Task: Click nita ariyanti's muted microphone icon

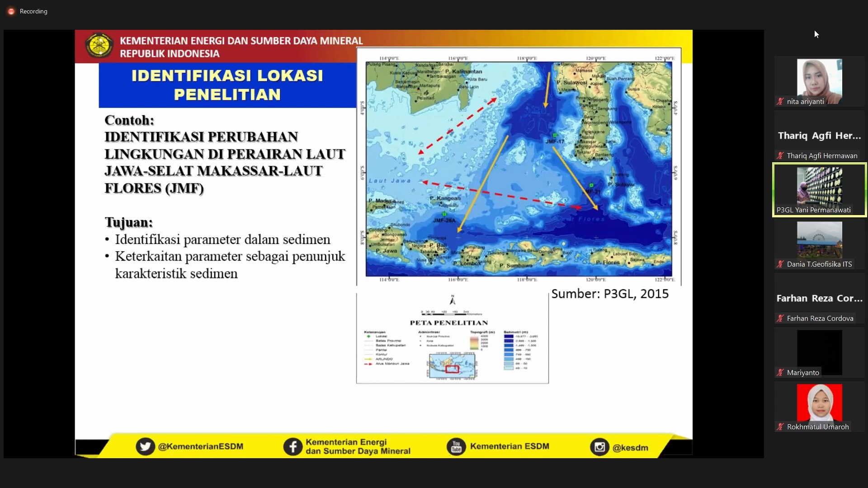Action: click(x=780, y=102)
